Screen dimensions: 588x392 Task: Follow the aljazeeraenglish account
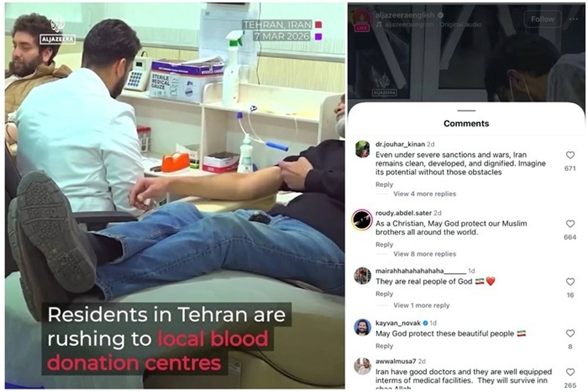coord(542,19)
